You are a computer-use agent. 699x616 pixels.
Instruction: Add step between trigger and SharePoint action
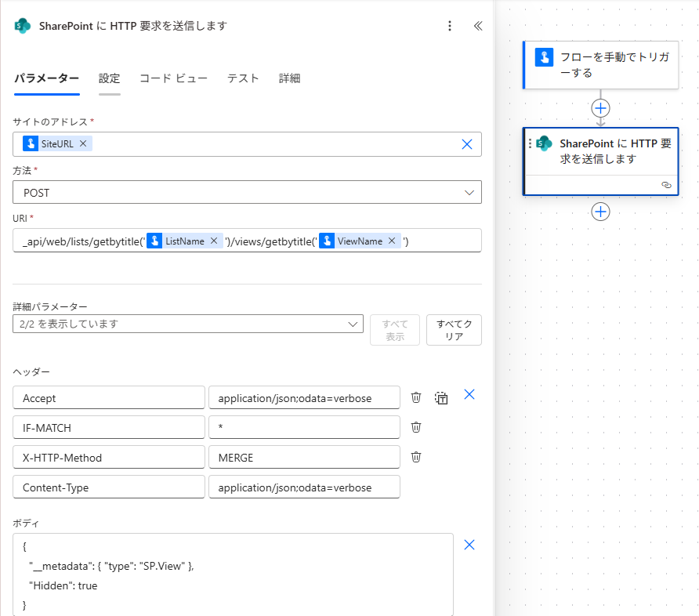(600, 108)
